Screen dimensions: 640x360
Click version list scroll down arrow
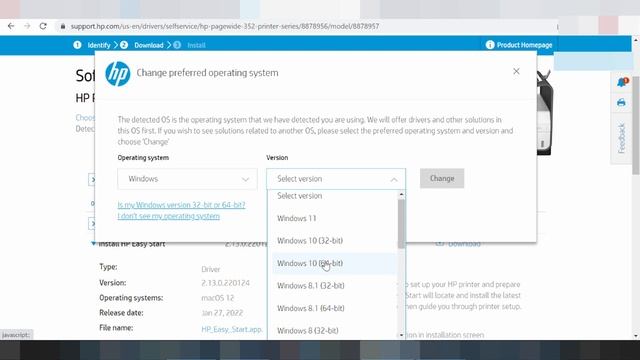coord(401,335)
